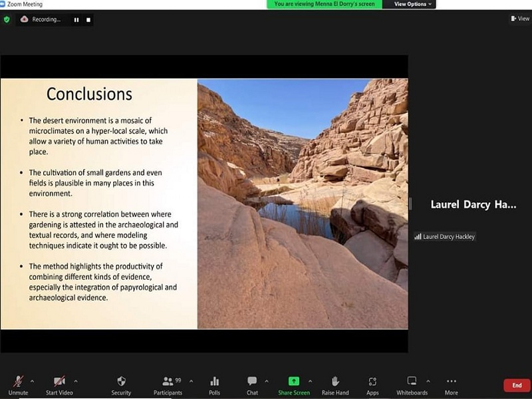Click the bullet starting 'The cultivation of small gardens'

[x=95, y=183]
